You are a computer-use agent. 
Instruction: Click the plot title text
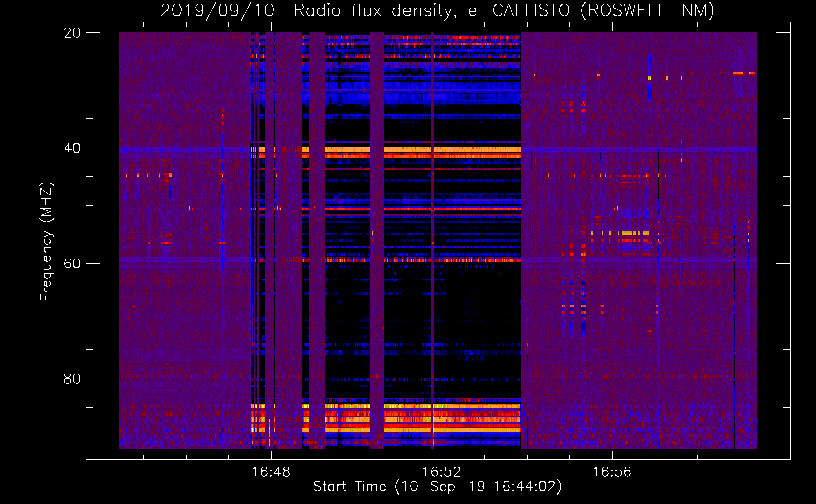(x=437, y=10)
